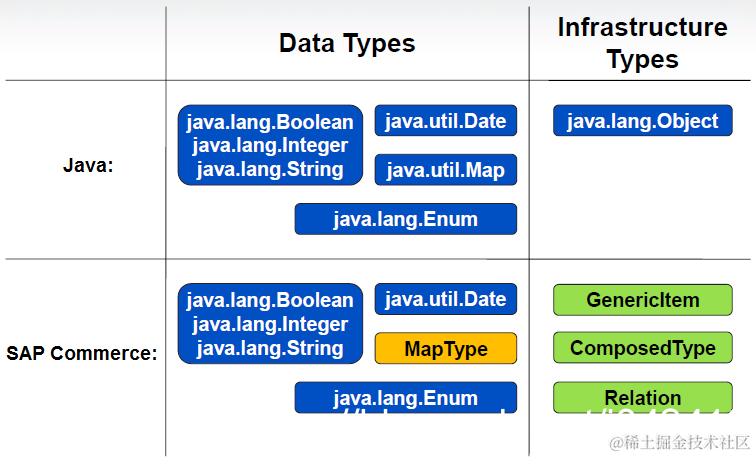Click java.lang.String in SAP Commerce row

[270, 348]
